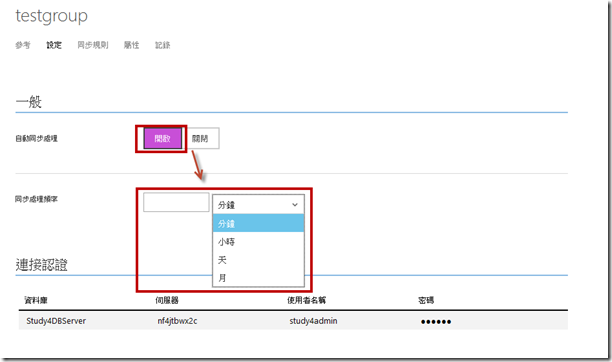Screen dimensions: 612x362
Task: Click server name nf4jtbwx2c
Action: pyautogui.click(x=177, y=321)
